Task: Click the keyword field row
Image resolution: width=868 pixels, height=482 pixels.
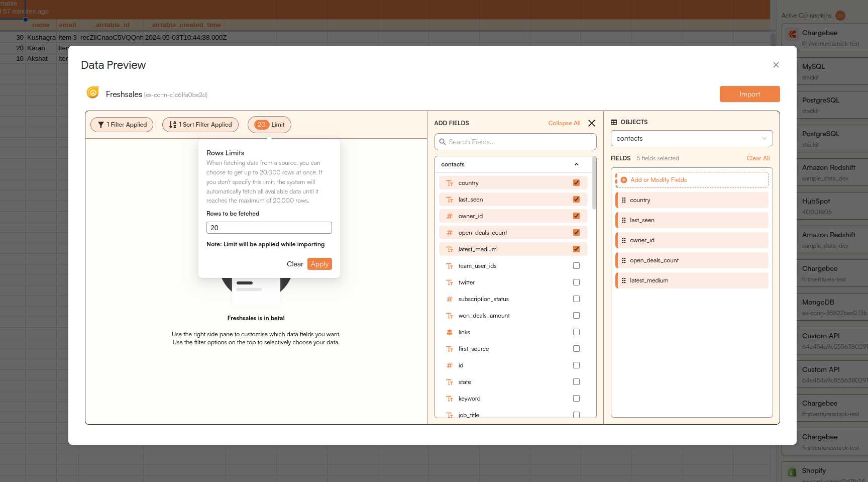Action: 513,399
